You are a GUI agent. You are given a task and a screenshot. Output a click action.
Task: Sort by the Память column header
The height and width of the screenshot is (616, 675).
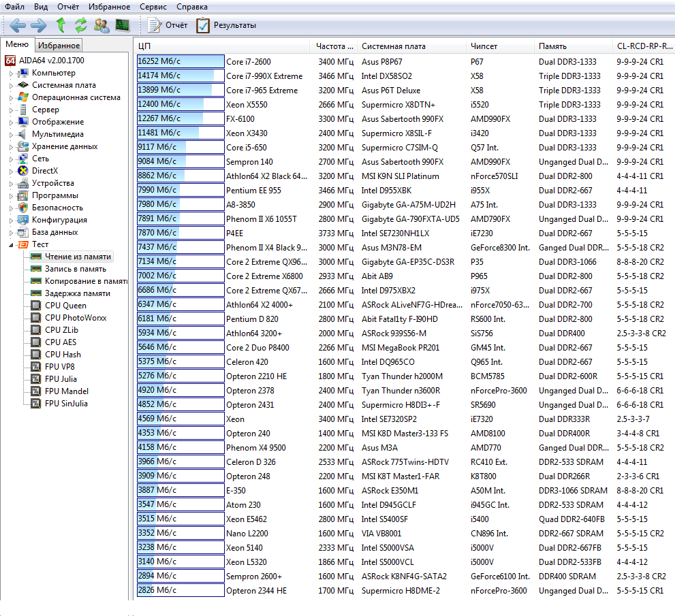(x=573, y=46)
